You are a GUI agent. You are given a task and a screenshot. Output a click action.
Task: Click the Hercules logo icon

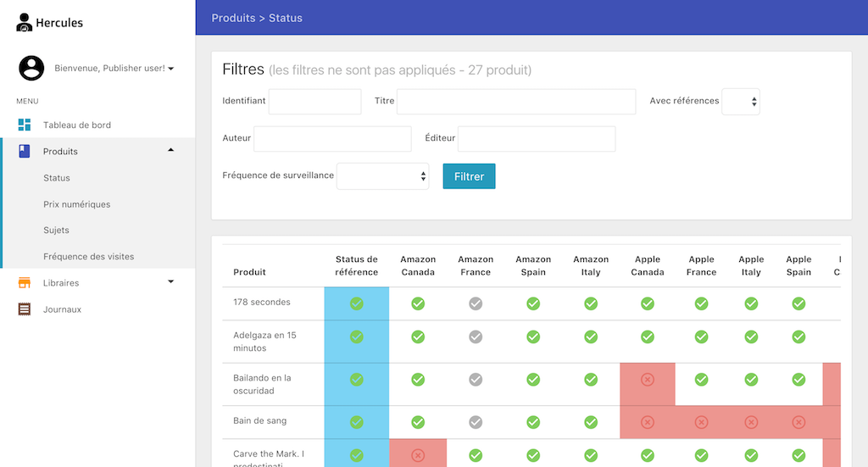pos(25,23)
